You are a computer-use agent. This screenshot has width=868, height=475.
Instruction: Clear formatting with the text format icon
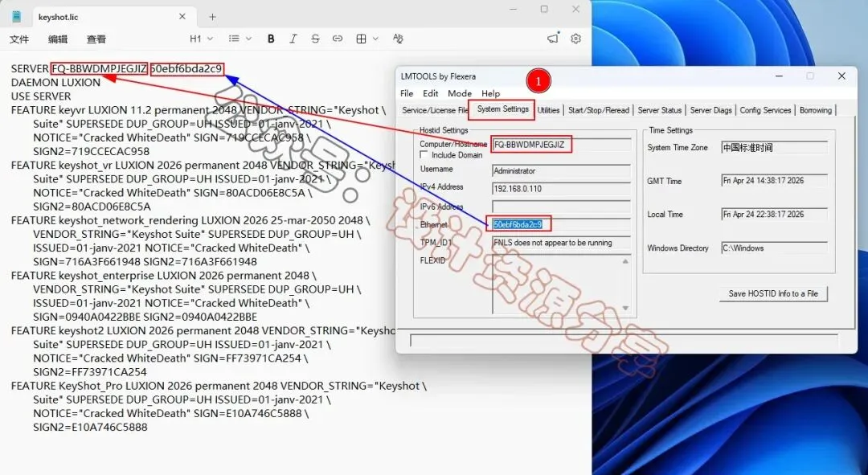[x=398, y=39]
